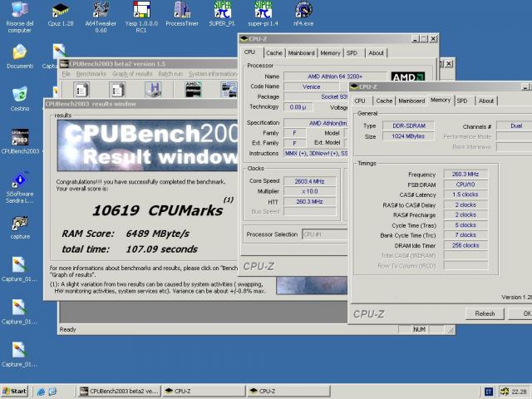The height and width of the screenshot is (399, 532).
Task: Open the Benchmarks menu
Action: click(91, 74)
